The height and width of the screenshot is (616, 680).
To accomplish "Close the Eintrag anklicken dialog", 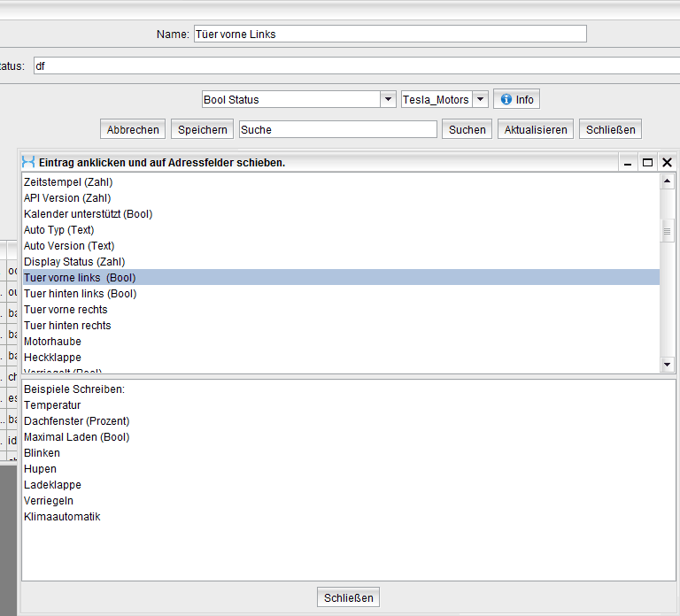I will (x=668, y=163).
